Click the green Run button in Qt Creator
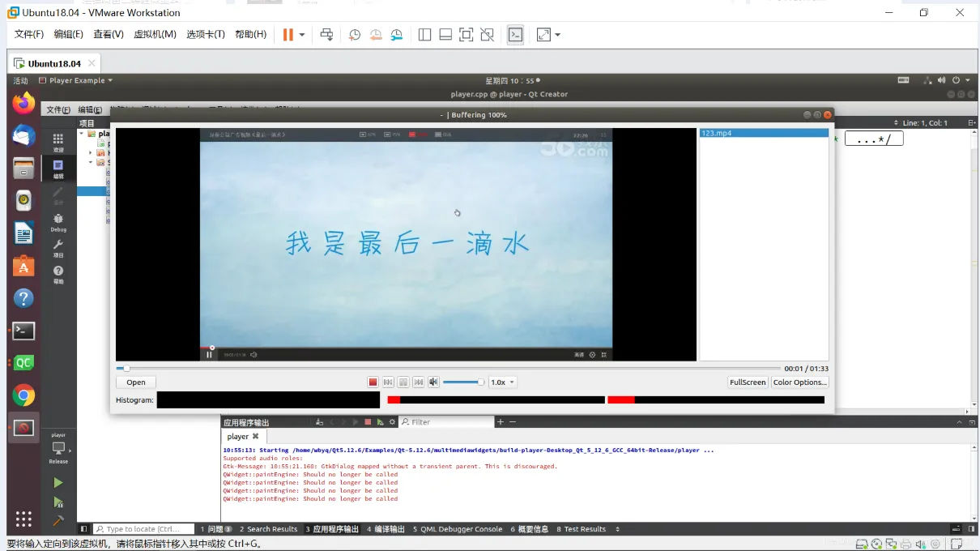980x551 pixels. [x=58, y=483]
